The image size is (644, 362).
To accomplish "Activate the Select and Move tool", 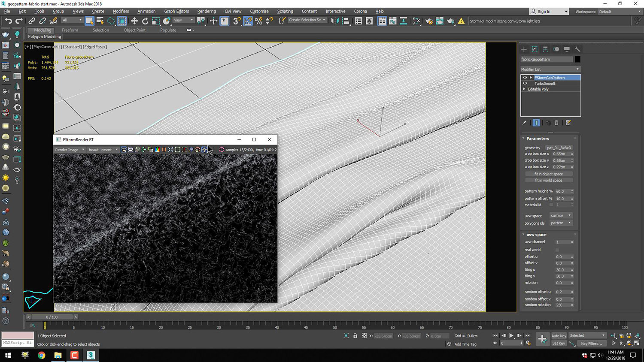I will coord(134,21).
